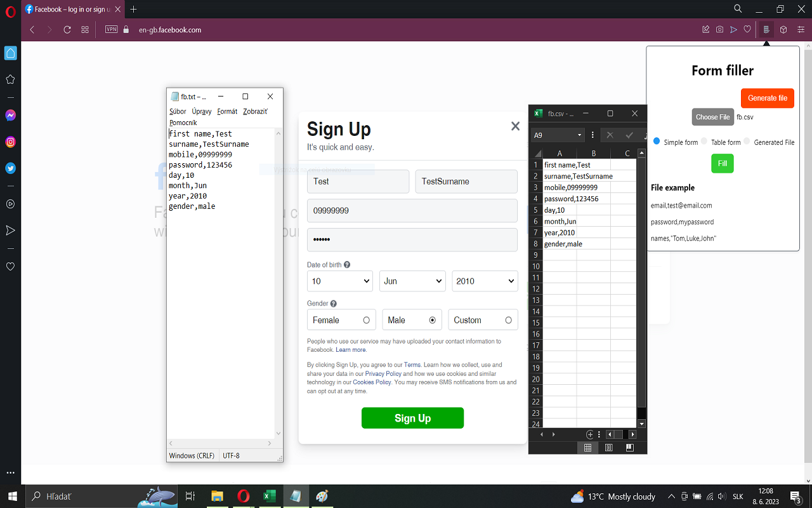Open the Player icon in Opera sidebar
The width and height of the screenshot is (812, 508).
10,204
